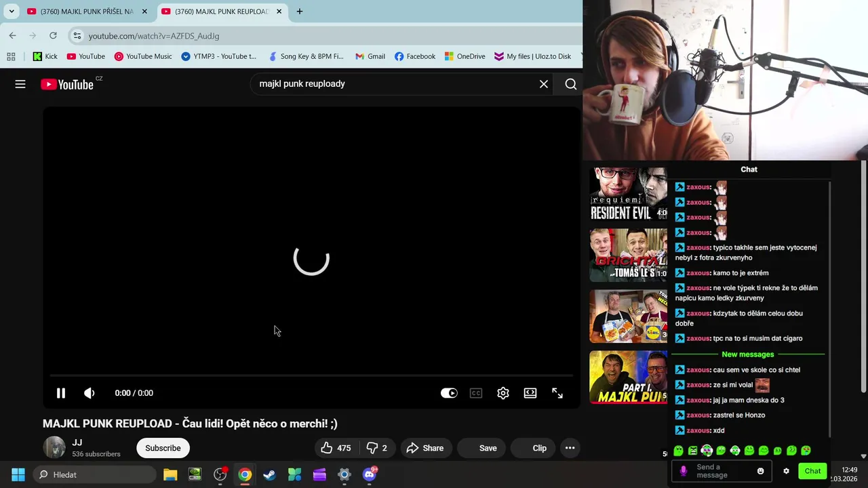Close the MAJKL PUNK PŘIŠEL NA tab
The width and height of the screenshot is (868, 488).
[x=144, y=12]
